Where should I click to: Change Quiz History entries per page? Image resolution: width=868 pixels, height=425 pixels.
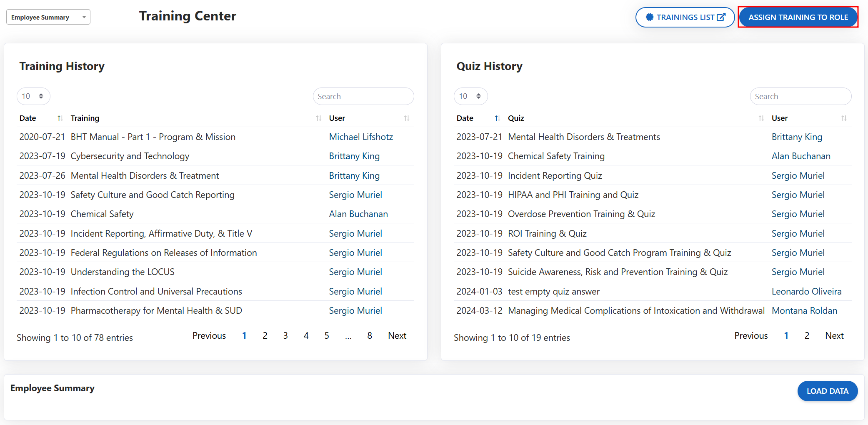(x=470, y=96)
